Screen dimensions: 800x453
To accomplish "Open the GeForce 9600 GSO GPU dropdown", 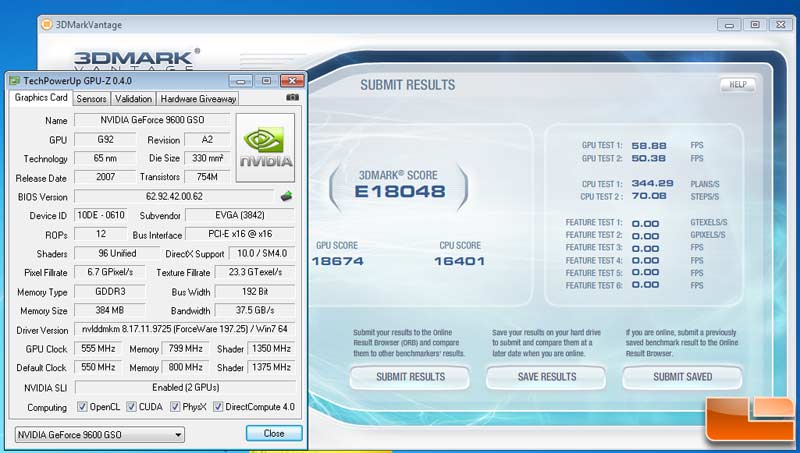I will point(100,434).
